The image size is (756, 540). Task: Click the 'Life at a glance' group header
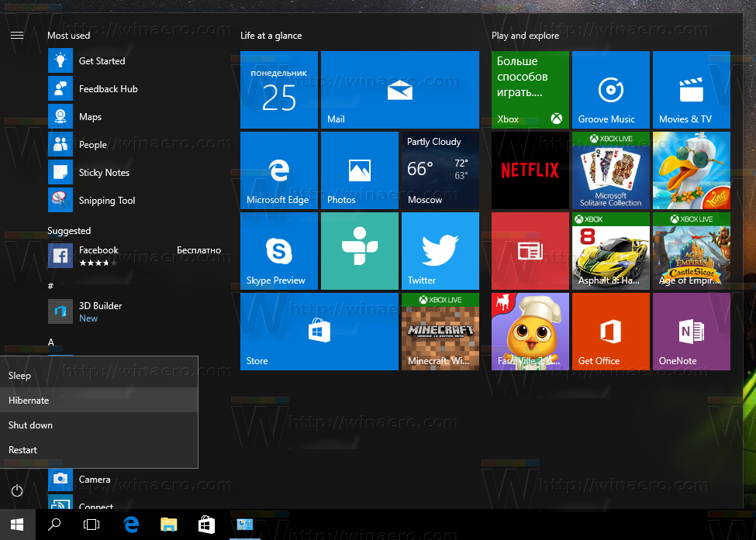[x=271, y=36]
